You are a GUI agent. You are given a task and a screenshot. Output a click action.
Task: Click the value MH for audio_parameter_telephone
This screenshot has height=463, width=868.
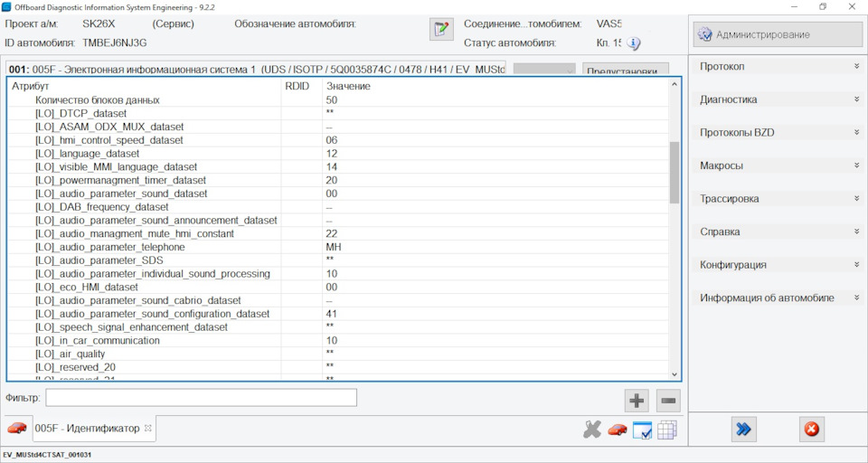(x=334, y=247)
